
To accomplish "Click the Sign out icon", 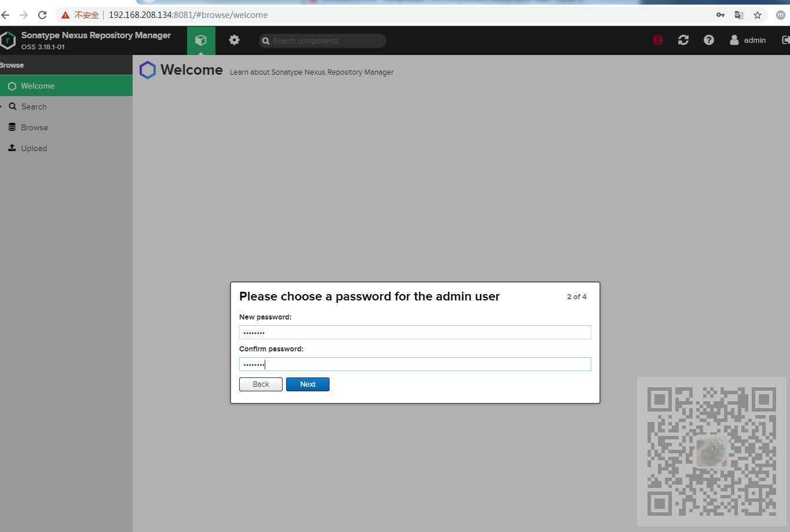I will 785,40.
